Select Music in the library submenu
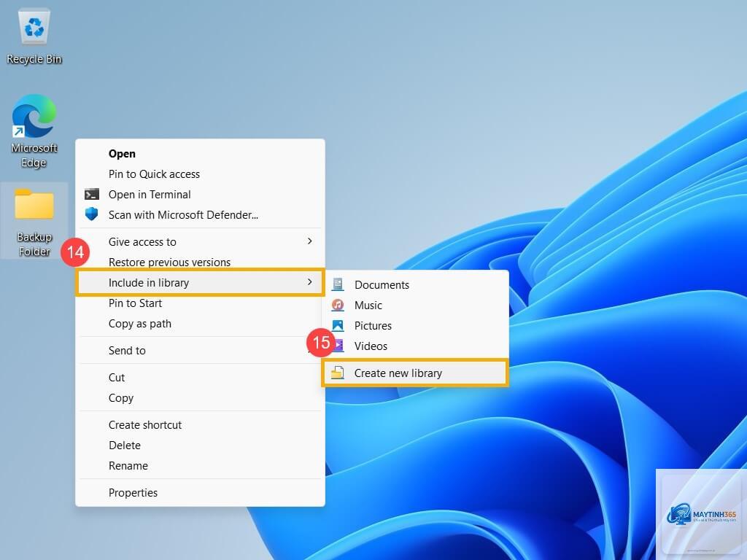Screen dimensions: 747x560 click(415, 306)
